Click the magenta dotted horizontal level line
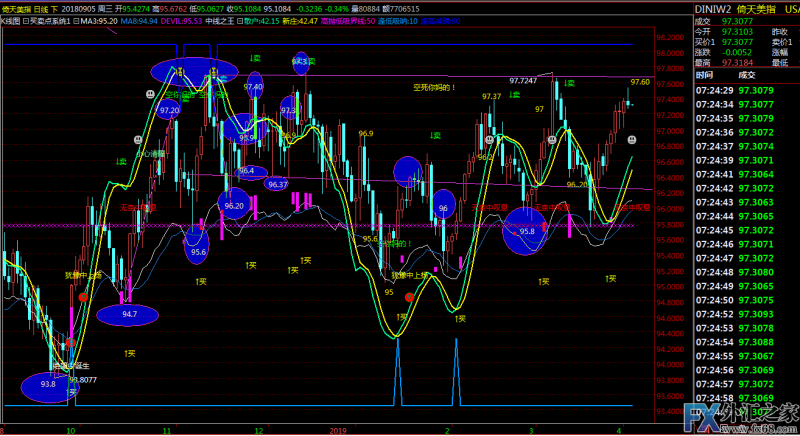800x436 pixels. pyautogui.click(x=300, y=226)
